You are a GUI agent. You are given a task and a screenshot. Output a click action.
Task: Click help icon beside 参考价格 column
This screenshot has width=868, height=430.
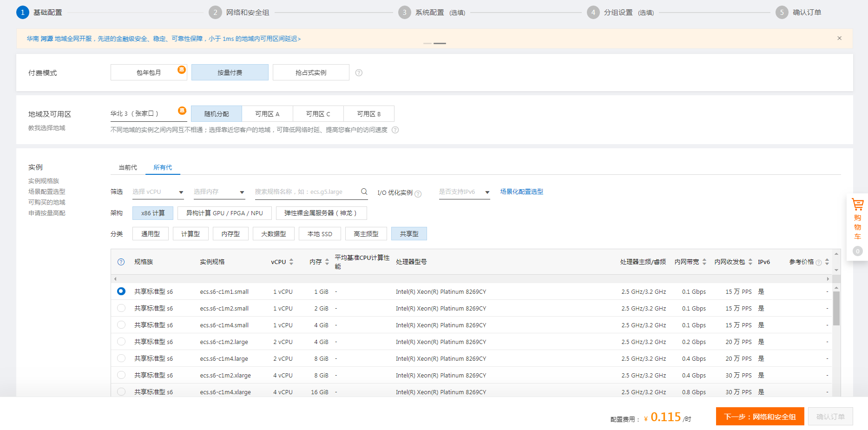(x=819, y=263)
